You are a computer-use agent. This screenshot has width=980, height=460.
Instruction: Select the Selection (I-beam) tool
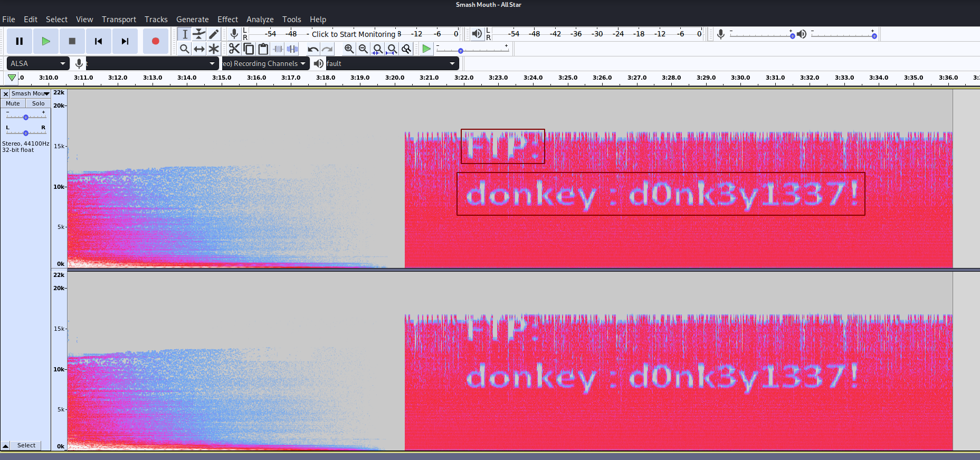pos(184,34)
